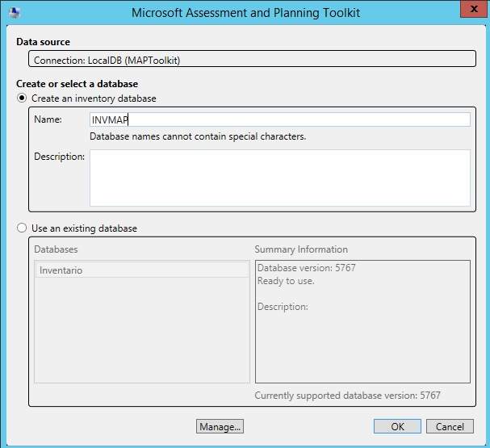Click the Name field containing INVMAP
490x448 pixels.
(279, 119)
